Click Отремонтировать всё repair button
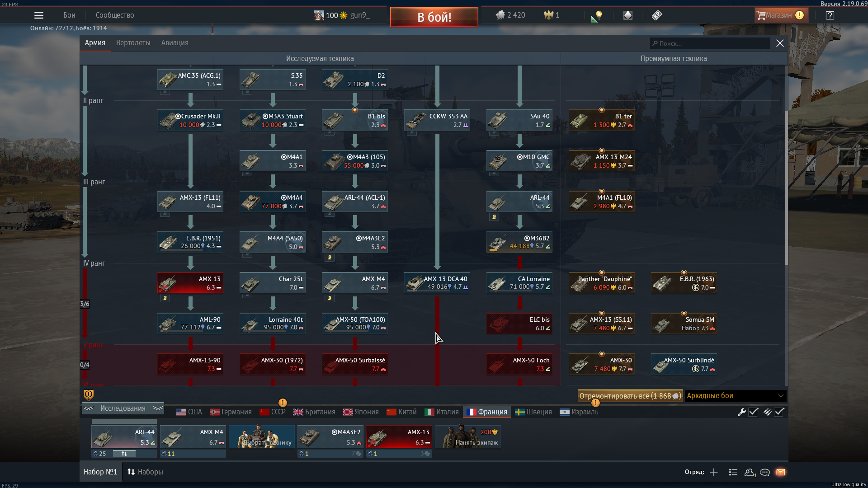The width and height of the screenshot is (868, 488). tap(630, 396)
